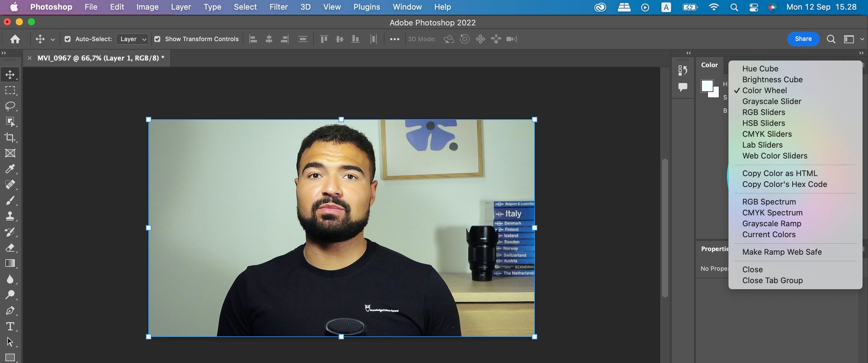Uncheck Show Transform Controls
868x363 pixels.
point(157,39)
